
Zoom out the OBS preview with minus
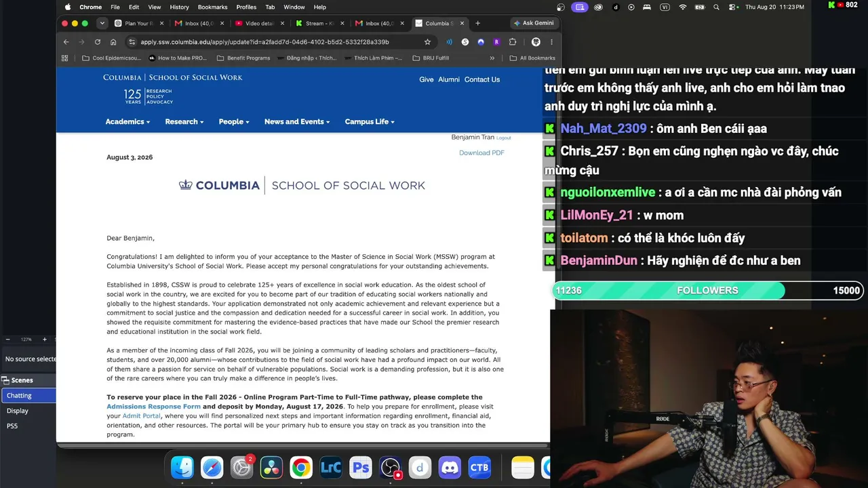[7, 339]
